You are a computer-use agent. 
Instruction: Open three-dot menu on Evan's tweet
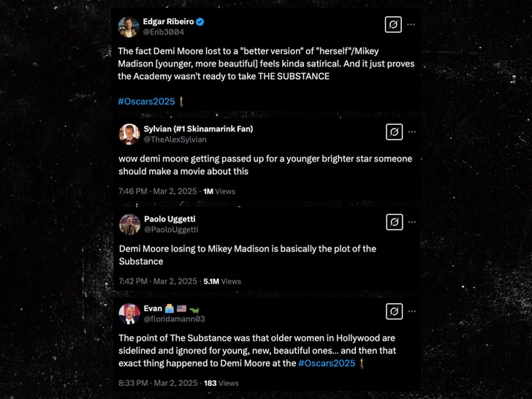point(411,312)
